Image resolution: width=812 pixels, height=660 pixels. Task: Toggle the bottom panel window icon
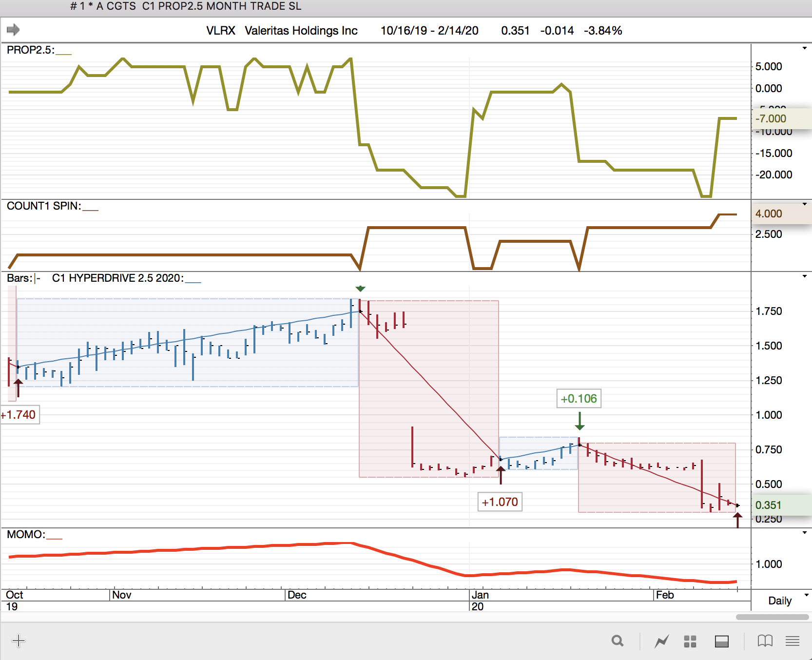pos(722,641)
